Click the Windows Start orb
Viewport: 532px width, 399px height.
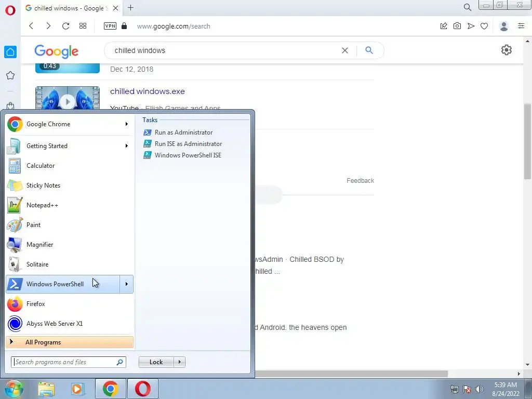tap(14, 389)
